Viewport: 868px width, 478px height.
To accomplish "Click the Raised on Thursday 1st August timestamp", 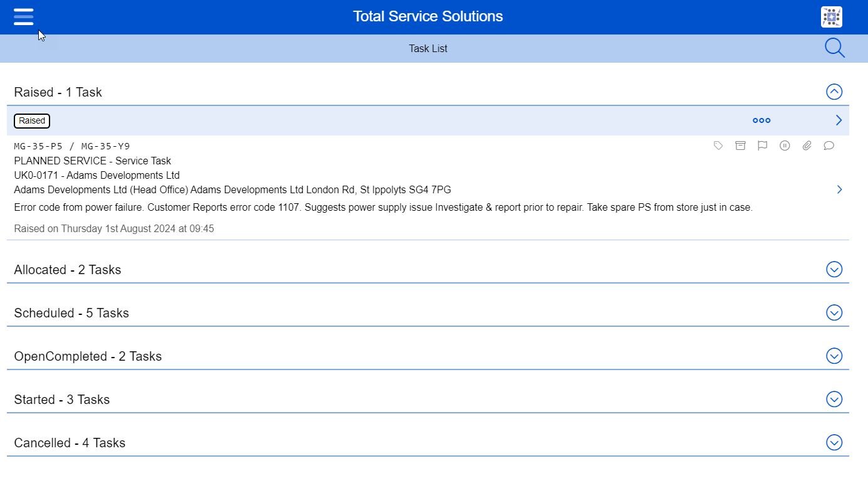I will (x=114, y=229).
